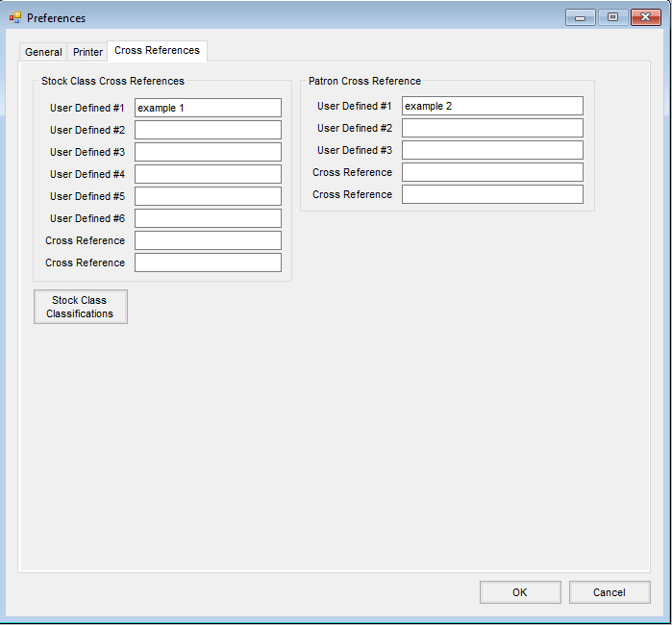Click Stock Class User Defined #3 input

click(x=208, y=152)
